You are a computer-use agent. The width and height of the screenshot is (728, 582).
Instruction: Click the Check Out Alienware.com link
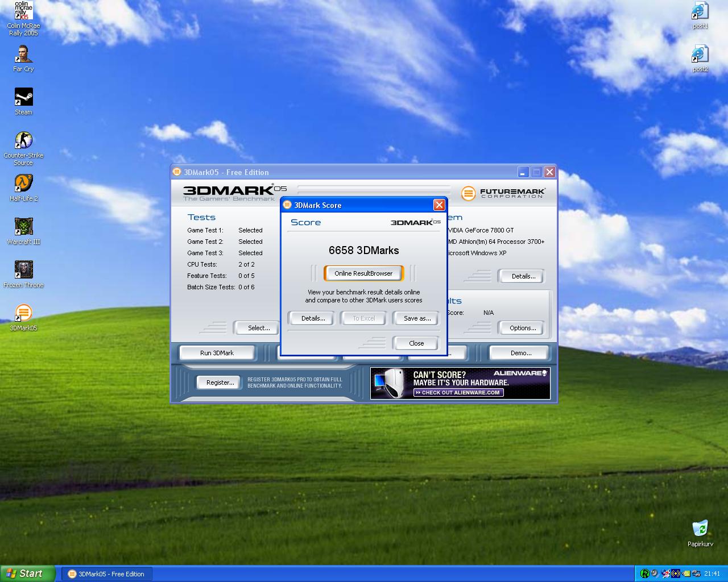458,392
